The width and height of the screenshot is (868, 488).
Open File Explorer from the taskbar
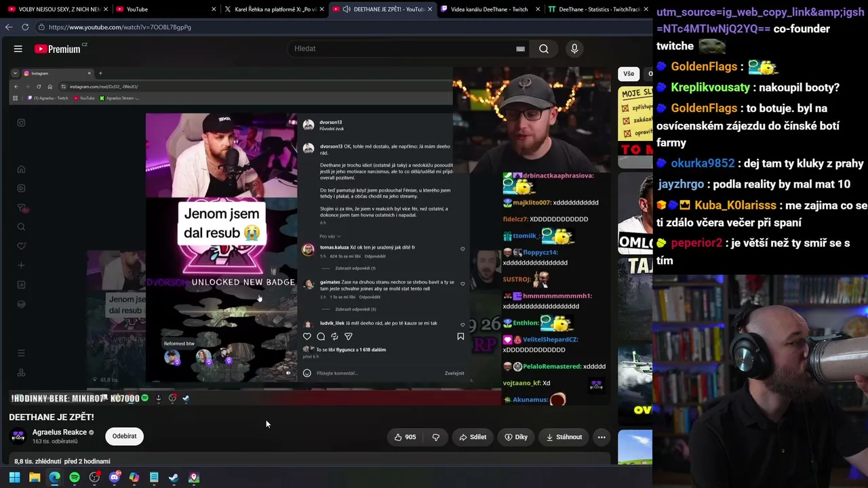pos(35,477)
